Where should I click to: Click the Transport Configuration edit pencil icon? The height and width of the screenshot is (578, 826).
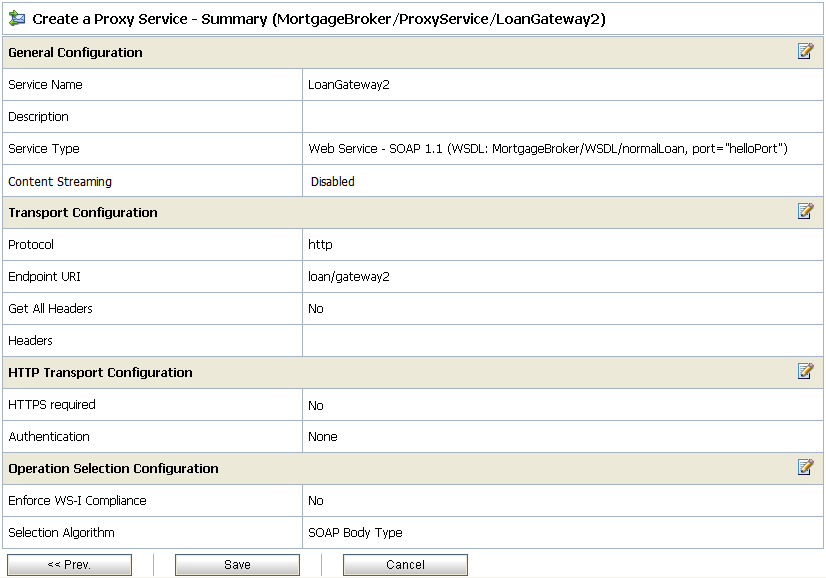805,211
